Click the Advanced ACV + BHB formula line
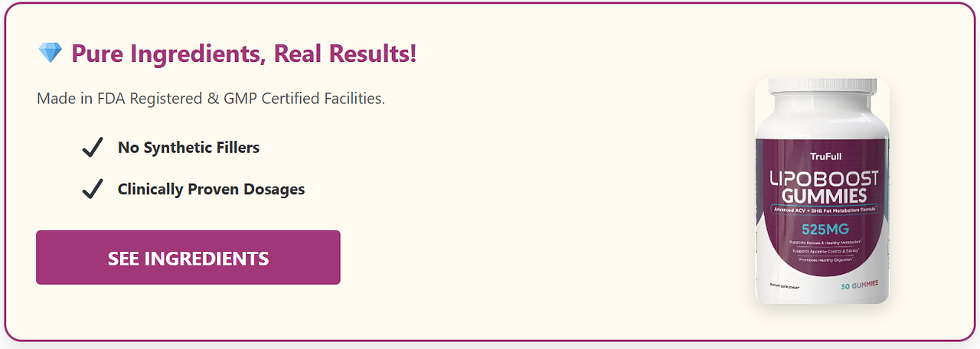 click(823, 209)
